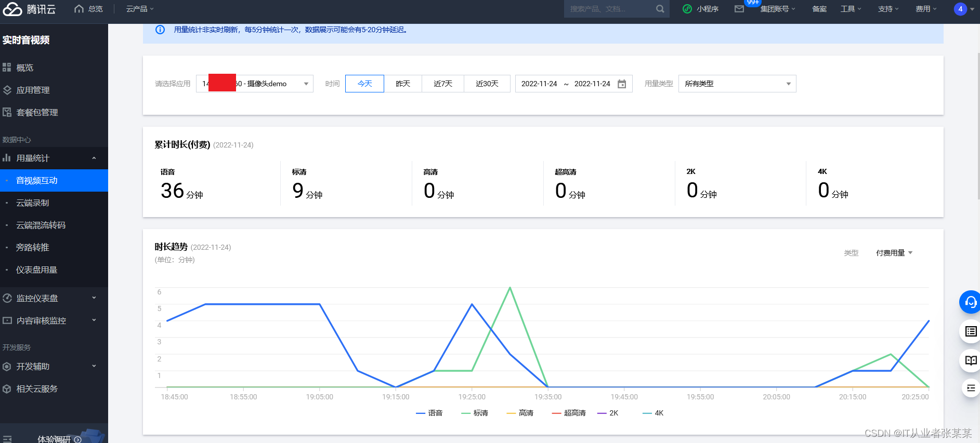
Task: Open the 所有类型 usage type dropdown
Action: [737, 84]
